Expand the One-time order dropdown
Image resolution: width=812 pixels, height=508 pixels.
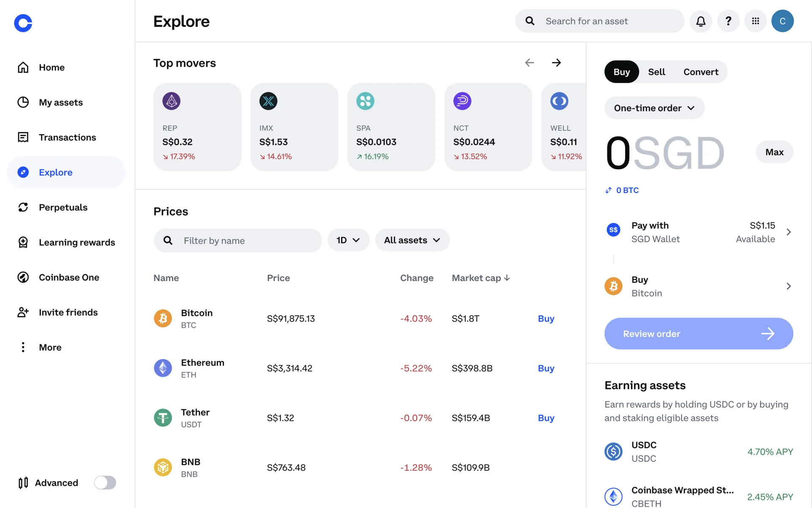pyautogui.click(x=654, y=108)
